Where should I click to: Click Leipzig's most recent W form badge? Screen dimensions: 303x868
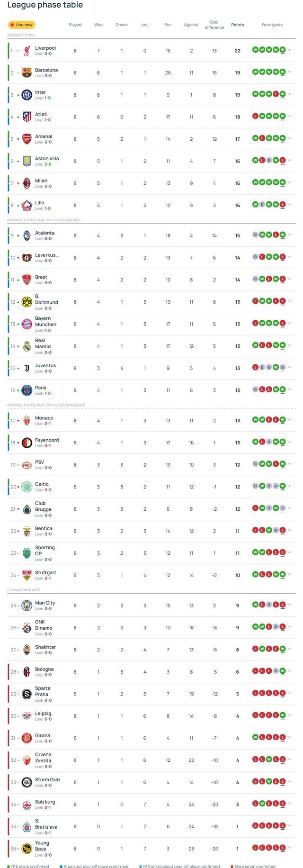283,715
